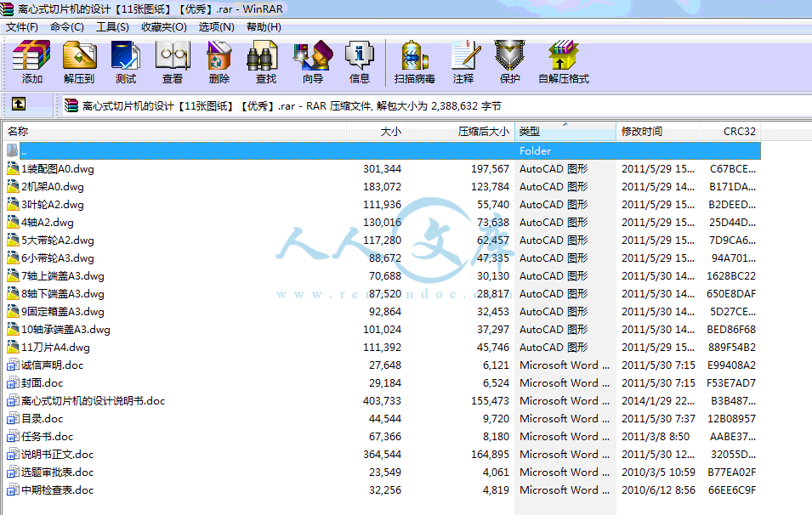Sort by 修改时间 column header
The height and width of the screenshot is (515, 812).
point(659,132)
